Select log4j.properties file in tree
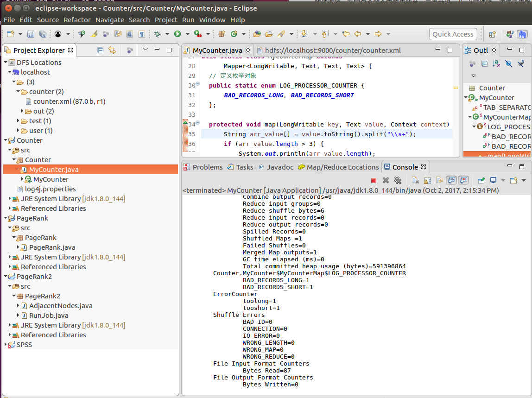The width and height of the screenshot is (532, 398). (x=50, y=189)
